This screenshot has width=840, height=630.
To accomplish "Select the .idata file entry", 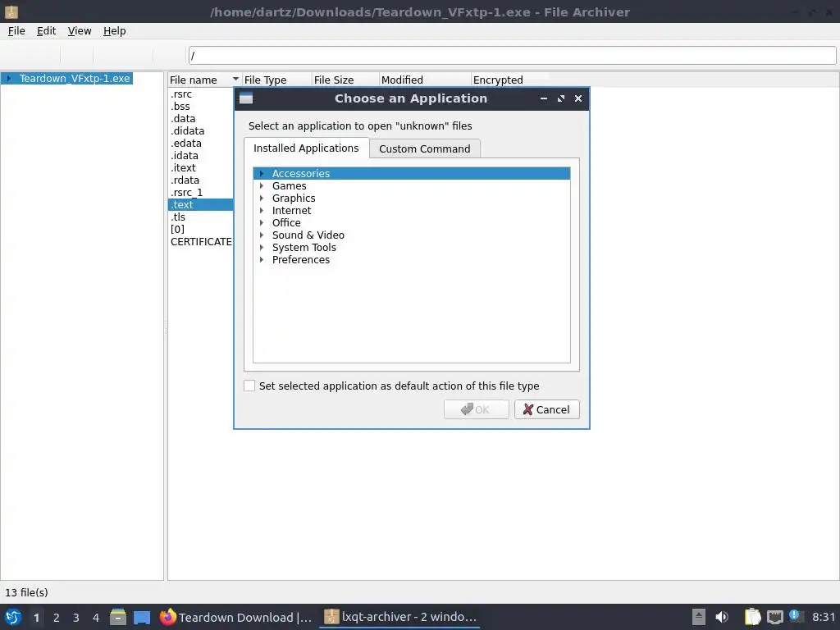I will [x=185, y=156].
